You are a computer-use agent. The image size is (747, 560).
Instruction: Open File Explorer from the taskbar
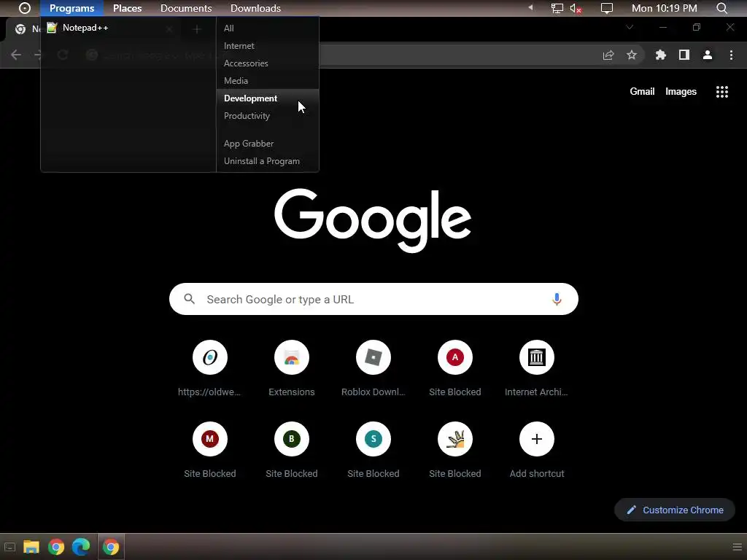31,547
